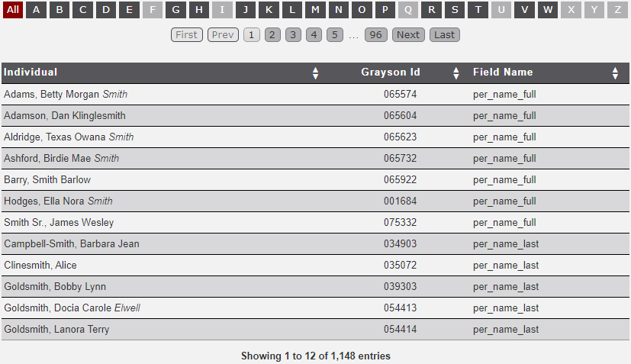Click the Individual column header
This screenshot has height=364, width=631.
(x=31, y=72)
